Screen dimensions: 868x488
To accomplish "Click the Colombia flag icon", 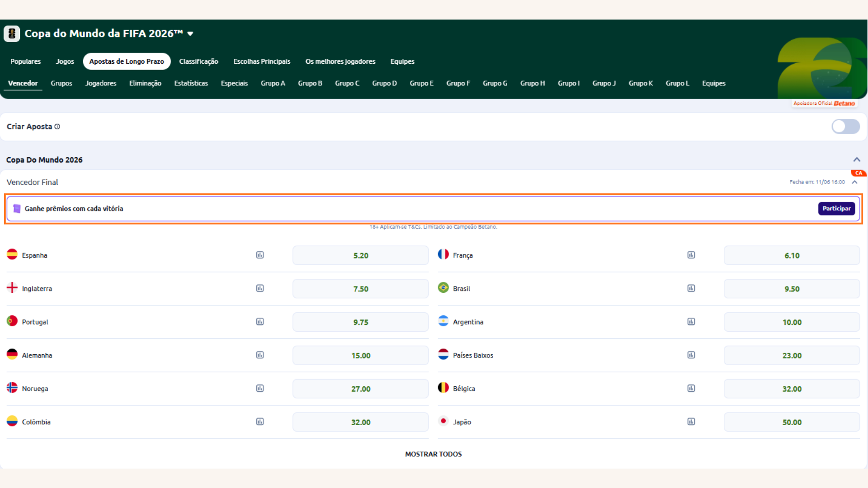I will click(x=12, y=421).
